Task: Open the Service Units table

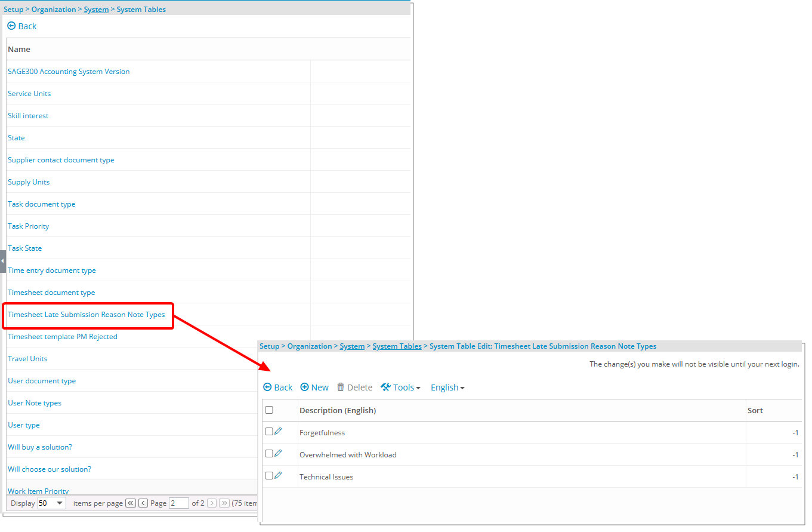Action: (x=29, y=94)
